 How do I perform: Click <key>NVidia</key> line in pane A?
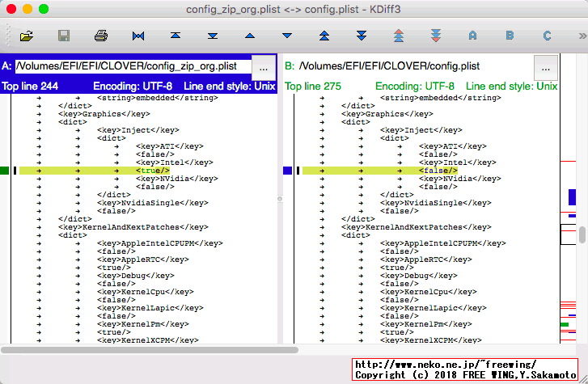pyautogui.click(x=177, y=179)
